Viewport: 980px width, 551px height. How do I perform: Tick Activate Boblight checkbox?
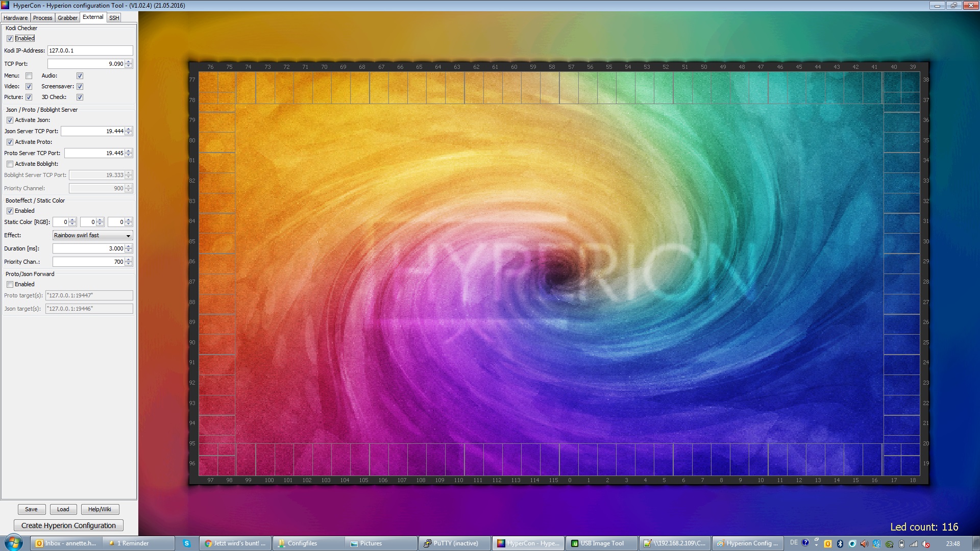(10, 164)
